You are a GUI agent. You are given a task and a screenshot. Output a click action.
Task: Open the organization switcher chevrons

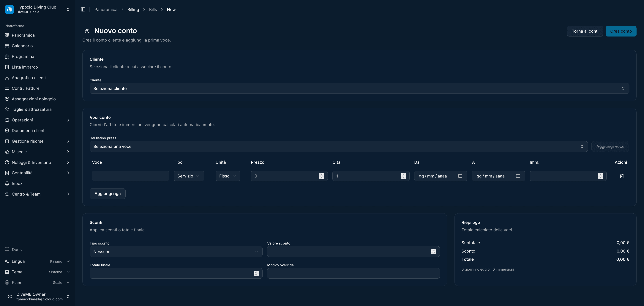(68, 9)
